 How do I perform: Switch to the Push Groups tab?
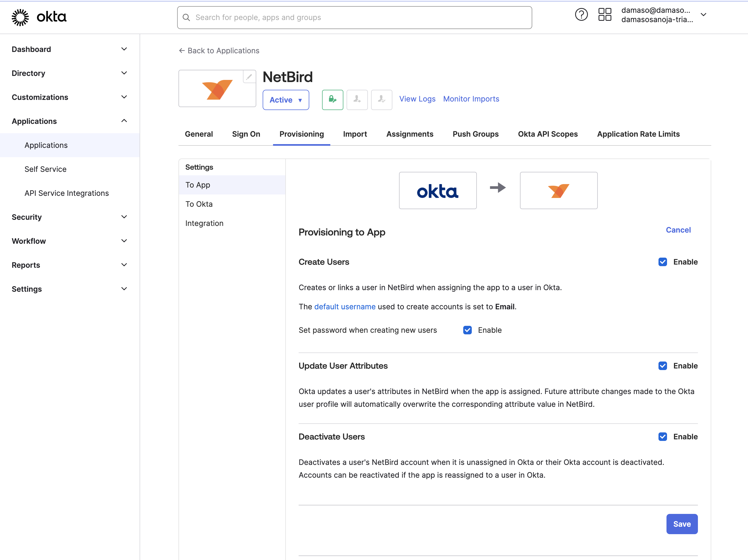[475, 134]
